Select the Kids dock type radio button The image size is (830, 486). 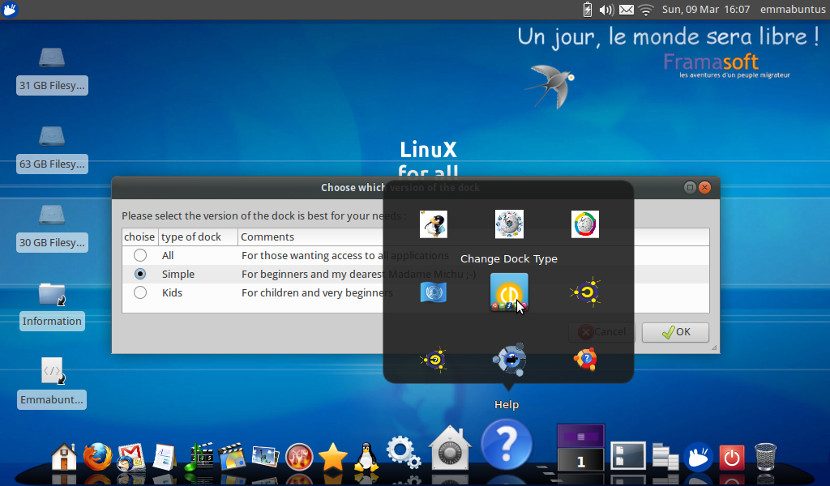pyautogui.click(x=140, y=292)
